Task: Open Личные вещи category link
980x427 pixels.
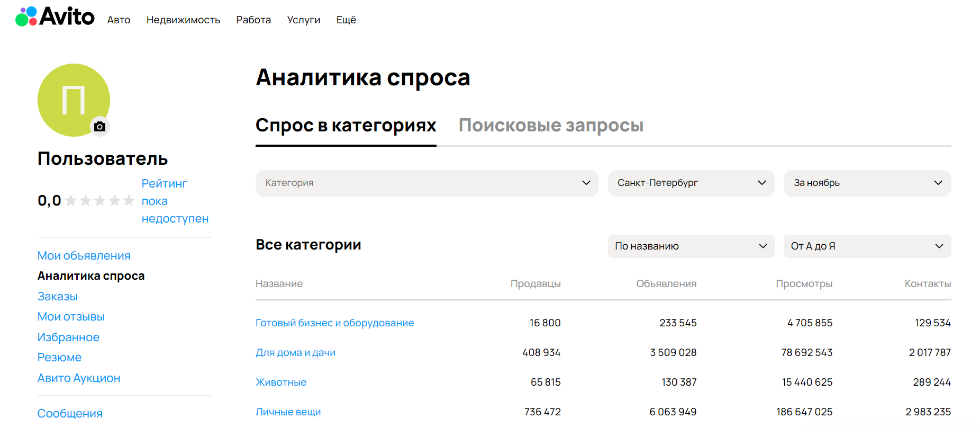Action: click(x=288, y=412)
